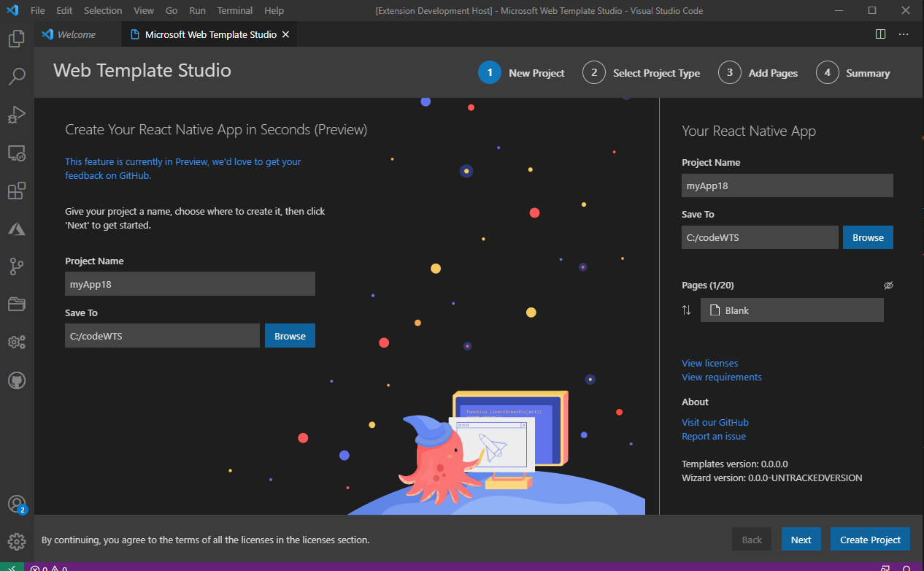924x571 pixels.
Task: Open the Source Control view
Action: click(17, 267)
